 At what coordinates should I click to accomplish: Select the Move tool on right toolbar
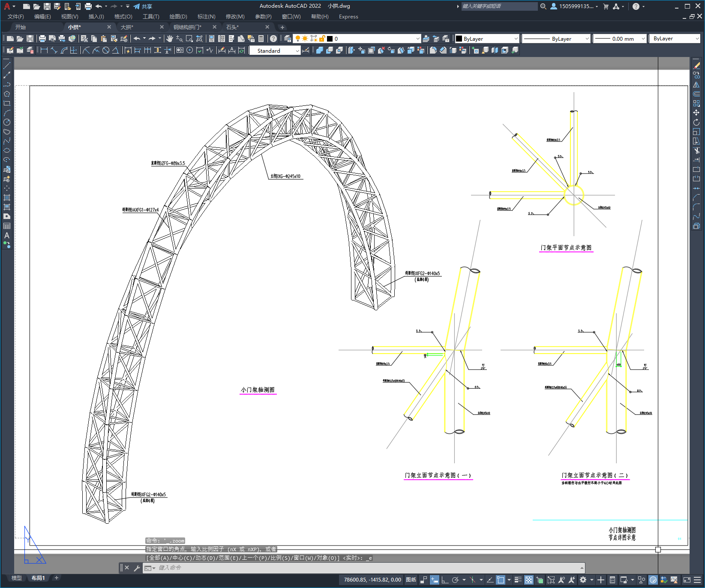696,113
